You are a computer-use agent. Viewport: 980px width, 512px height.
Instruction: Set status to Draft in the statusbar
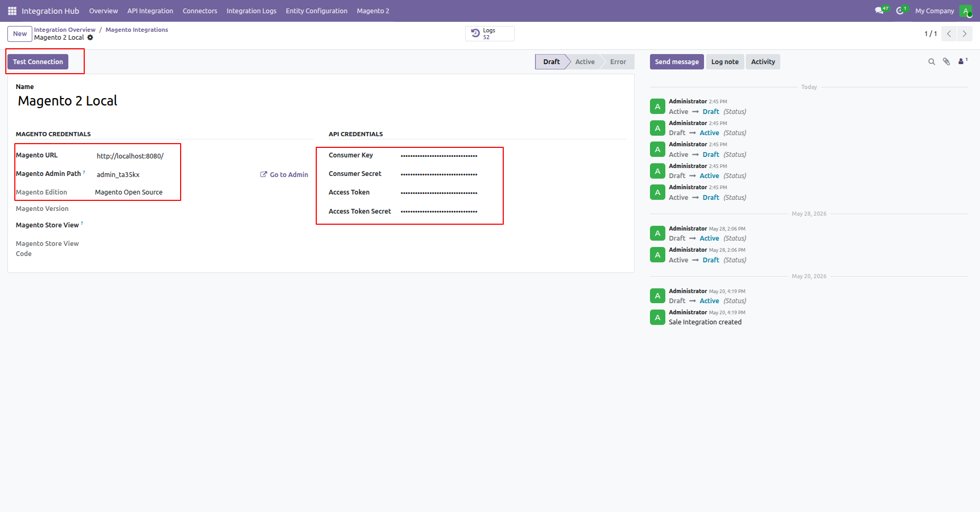coord(551,61)
